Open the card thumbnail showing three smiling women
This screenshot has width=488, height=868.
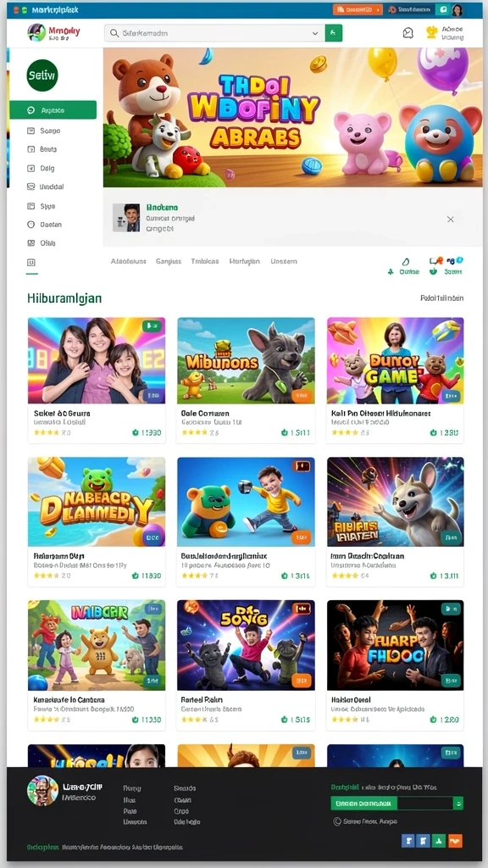click(x=97, y=360)
